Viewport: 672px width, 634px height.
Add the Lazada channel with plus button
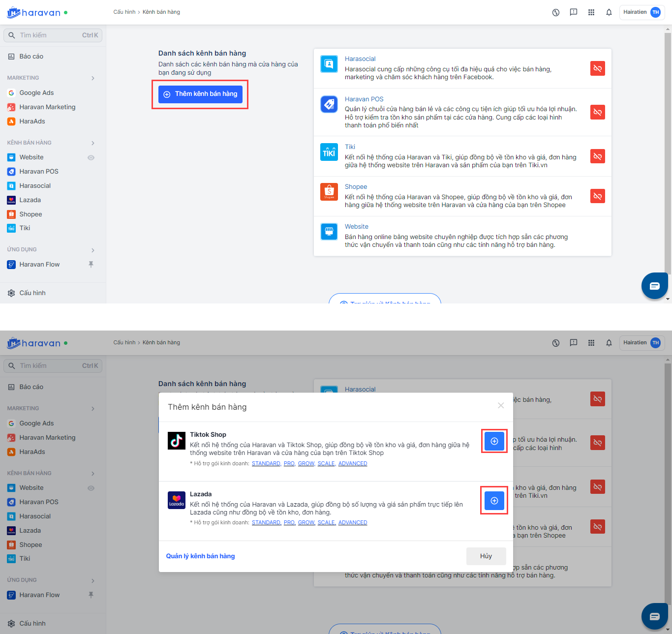coord(494,501)
